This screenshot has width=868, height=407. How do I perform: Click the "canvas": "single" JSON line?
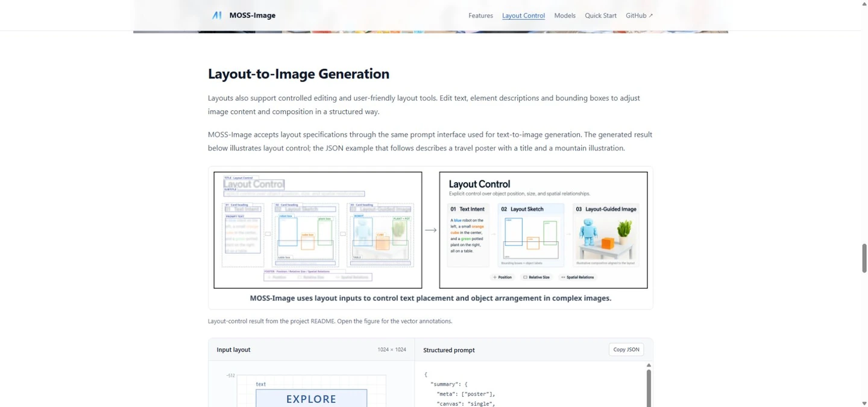(466, 403)
